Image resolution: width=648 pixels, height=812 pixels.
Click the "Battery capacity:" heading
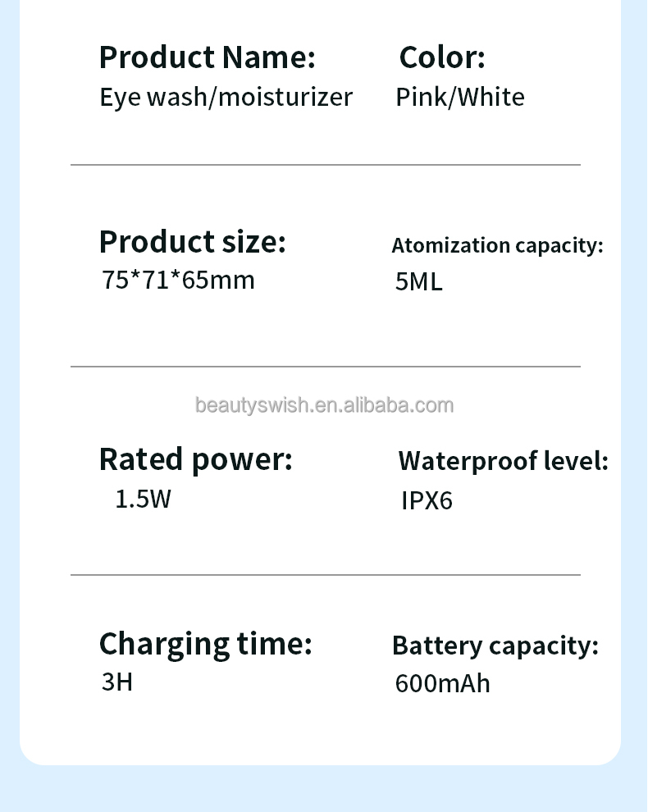(495, 645)
